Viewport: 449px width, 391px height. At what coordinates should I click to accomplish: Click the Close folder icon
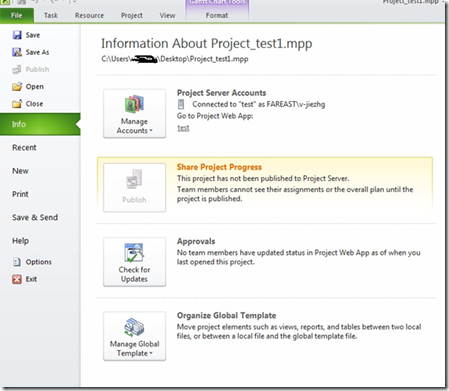tap(17, 104)
